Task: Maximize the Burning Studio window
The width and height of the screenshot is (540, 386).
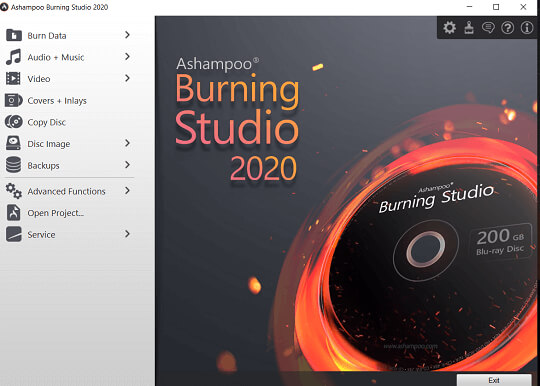Action: (496, 7)
